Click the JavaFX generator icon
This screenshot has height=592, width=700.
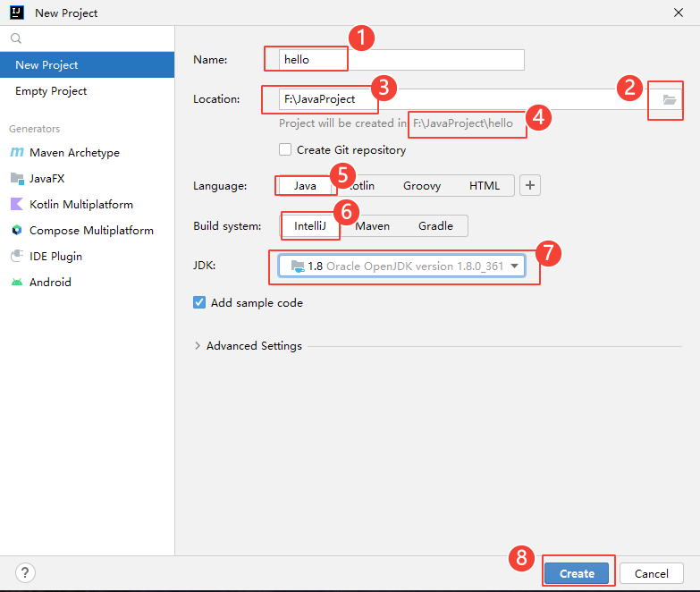17,179
